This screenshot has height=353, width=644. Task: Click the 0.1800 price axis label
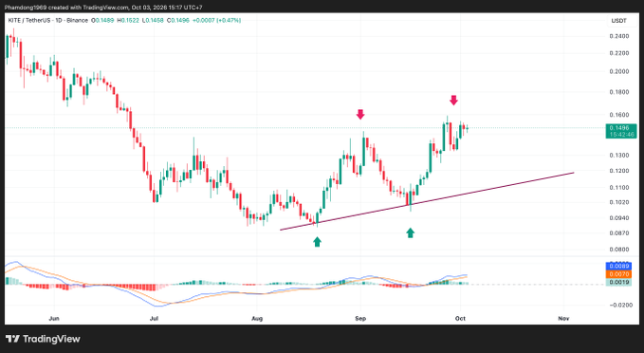619,92
